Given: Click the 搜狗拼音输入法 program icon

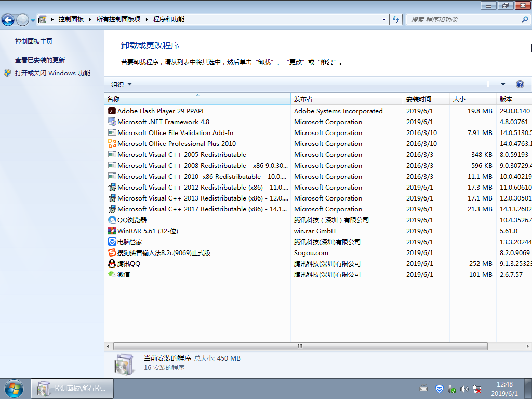Looking at the screenshot, I should 112,253.
